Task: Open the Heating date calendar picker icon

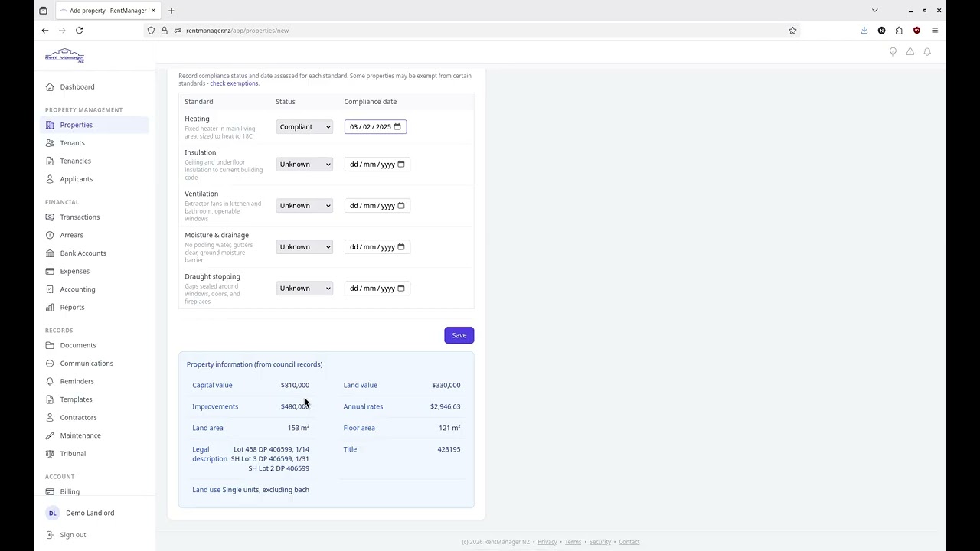Action: click(397, 127)
